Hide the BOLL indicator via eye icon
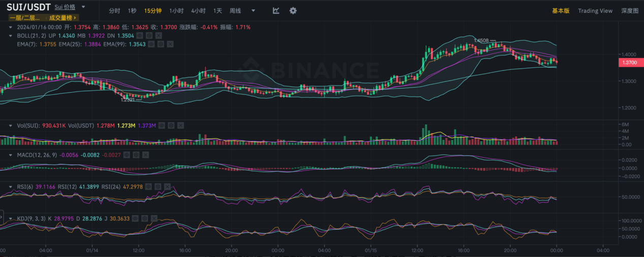The height and width of the screenshot is (257, 644). 140,36
